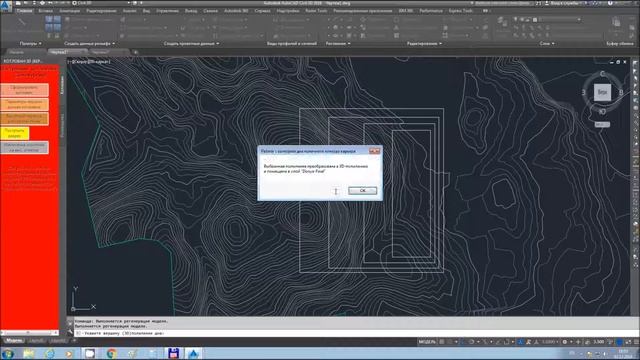
Task: Click the AutoCAD taskbar icon
Action: (x=193, y=353)
